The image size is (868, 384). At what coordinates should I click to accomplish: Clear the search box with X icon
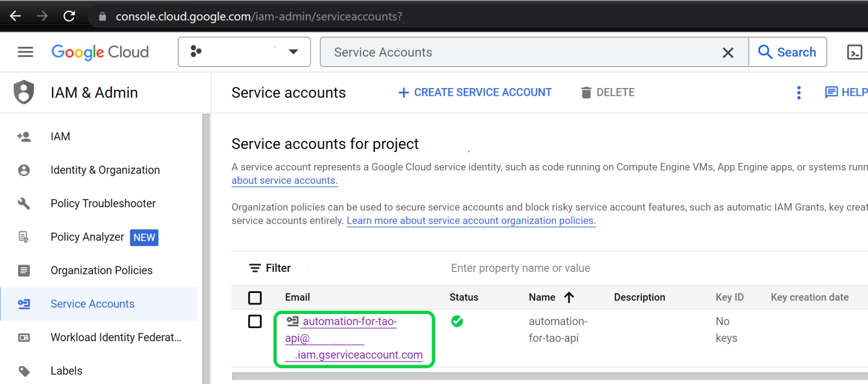point(728,52)
